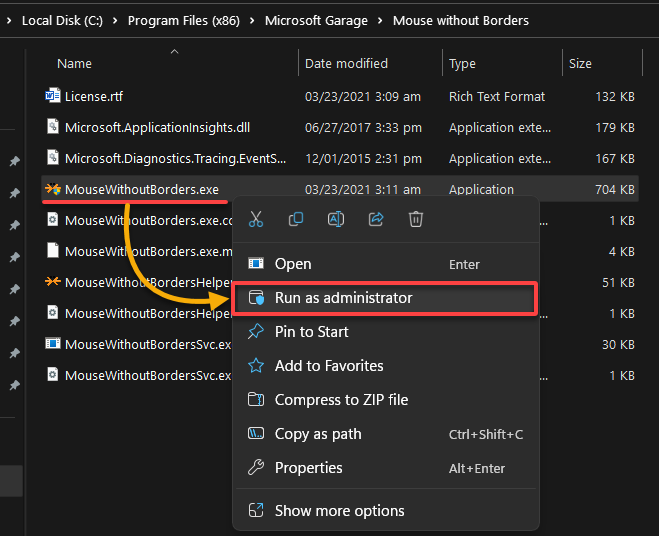Expand chevron after Microsoft Garage
The width and height of the screenshot is (659, 536).
pyautogui.click(x=380, y=21)
